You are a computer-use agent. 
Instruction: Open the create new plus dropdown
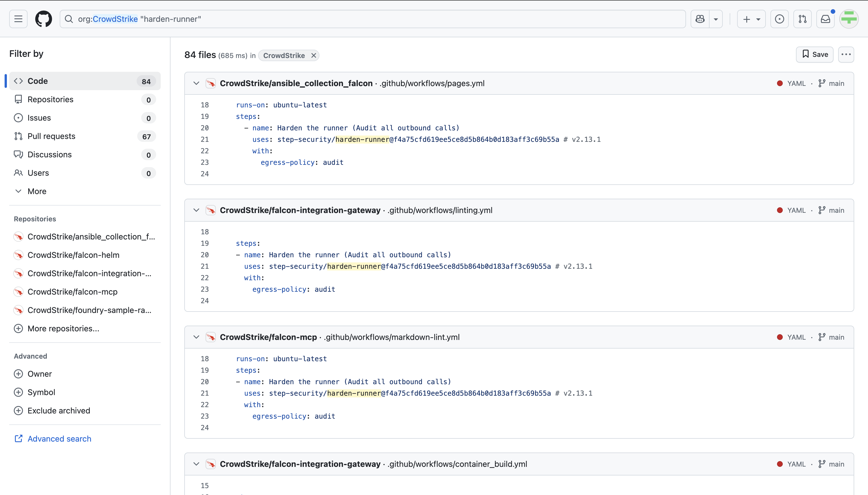[751, 19]
